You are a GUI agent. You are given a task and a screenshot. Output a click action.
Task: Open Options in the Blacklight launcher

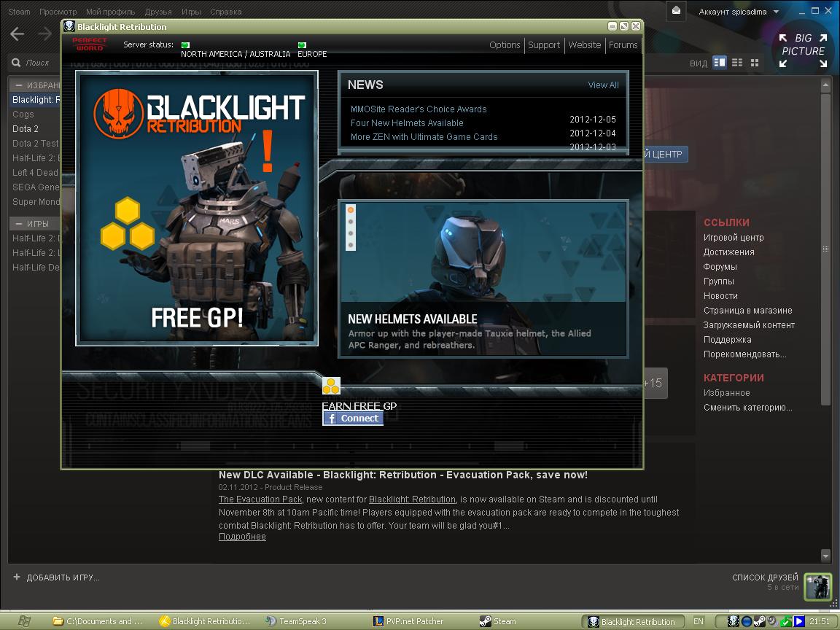505,44
